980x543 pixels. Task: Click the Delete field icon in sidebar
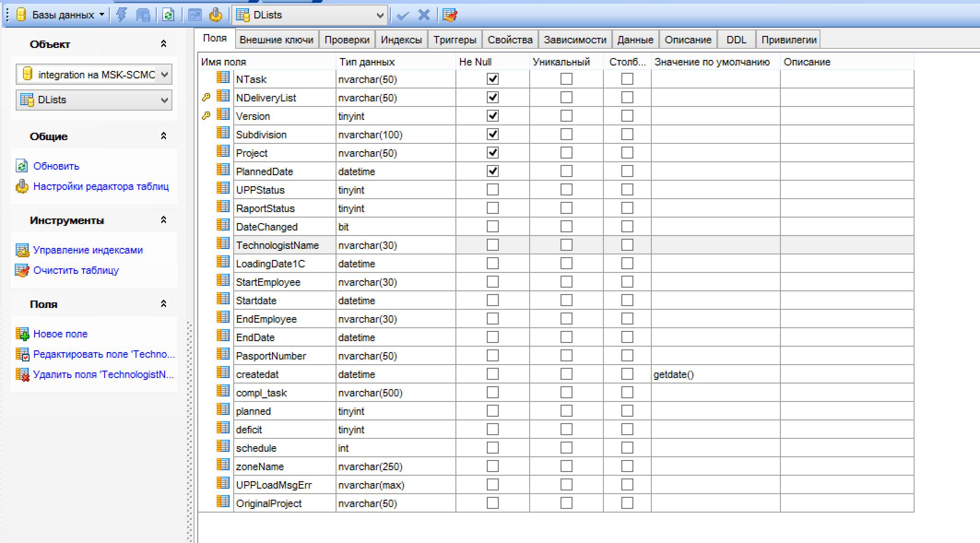coord(22,374)
